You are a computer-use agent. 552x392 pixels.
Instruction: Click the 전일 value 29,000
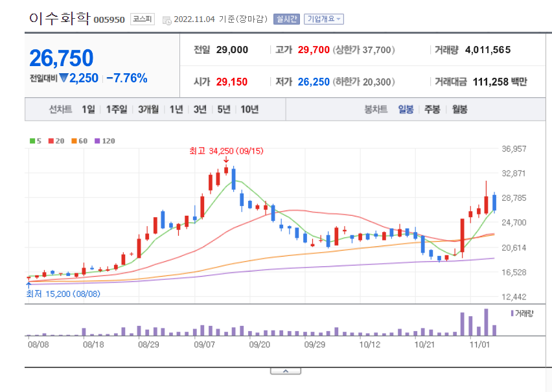tap(232, 50)
